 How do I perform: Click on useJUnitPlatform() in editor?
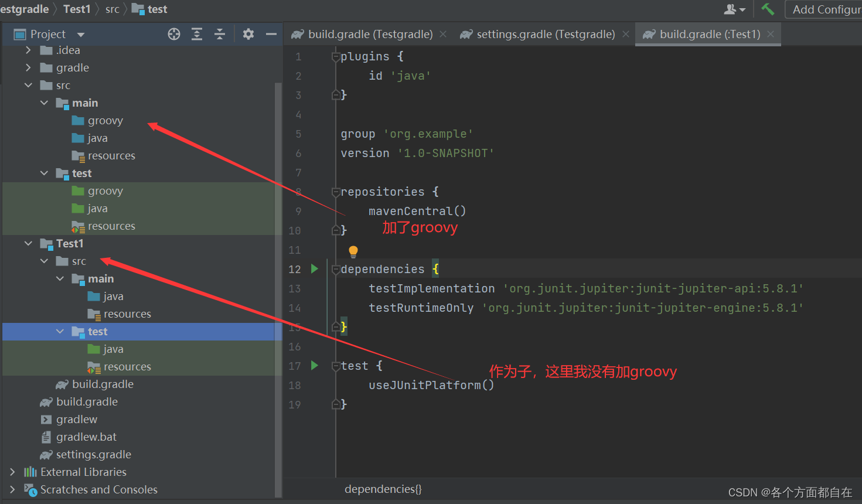[431, 385]
